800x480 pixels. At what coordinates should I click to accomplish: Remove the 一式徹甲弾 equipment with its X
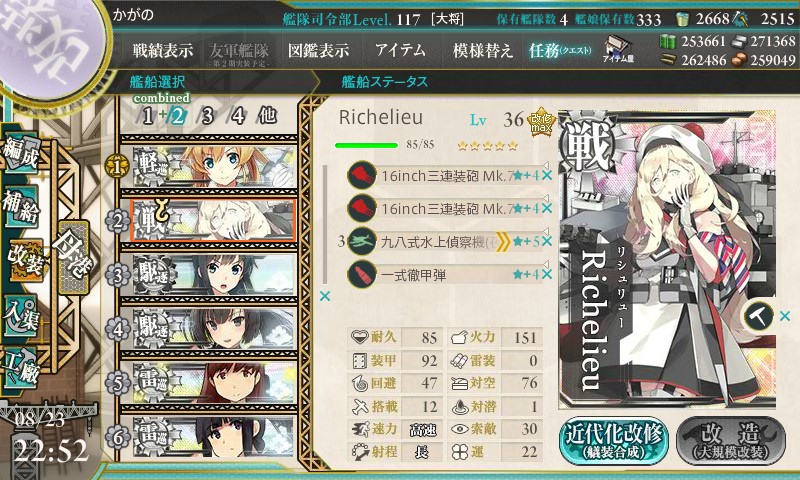547,274
